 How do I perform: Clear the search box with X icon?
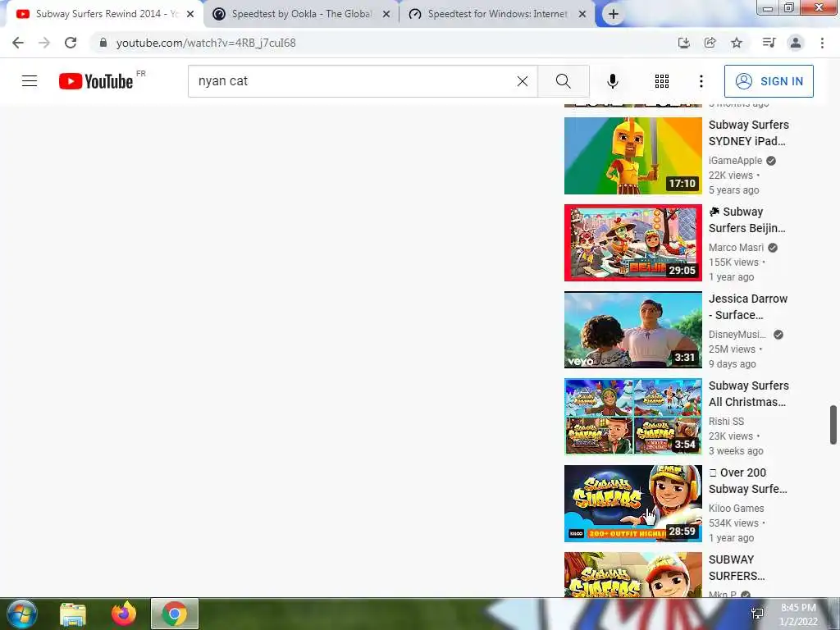523,81
